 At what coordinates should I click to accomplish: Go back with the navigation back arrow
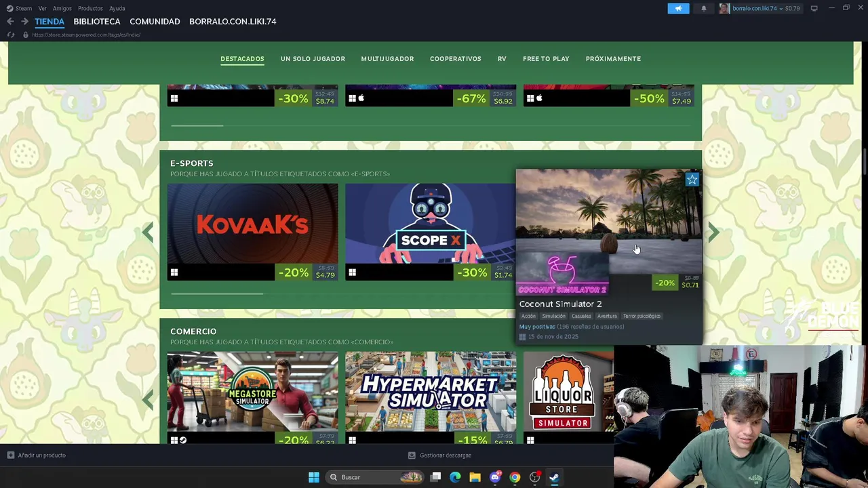[10, 22]
